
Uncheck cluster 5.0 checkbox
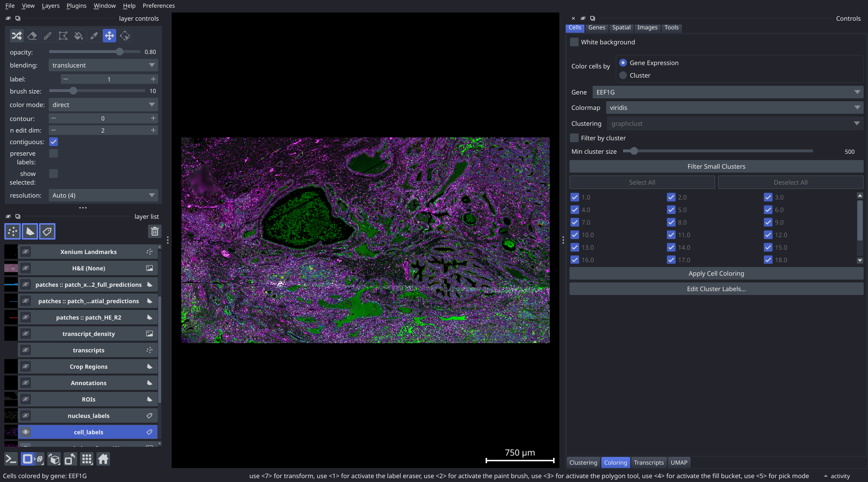pos(671,210)
